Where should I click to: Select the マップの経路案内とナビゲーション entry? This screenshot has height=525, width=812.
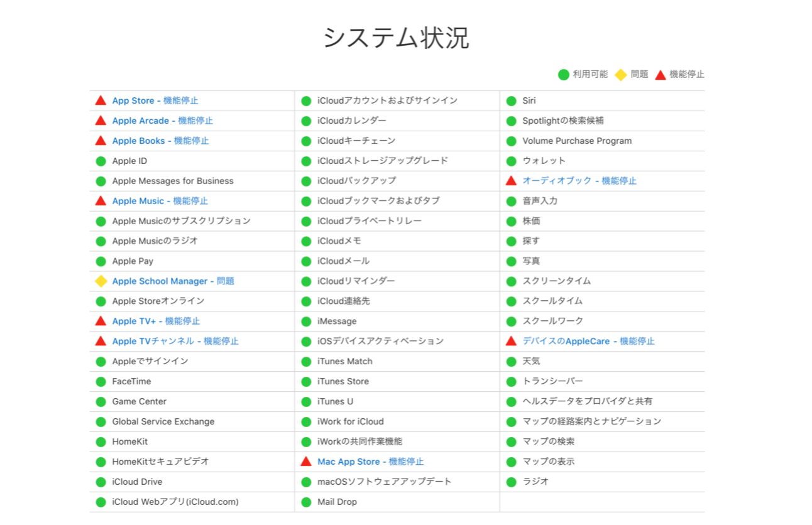(x=592, y=421)
